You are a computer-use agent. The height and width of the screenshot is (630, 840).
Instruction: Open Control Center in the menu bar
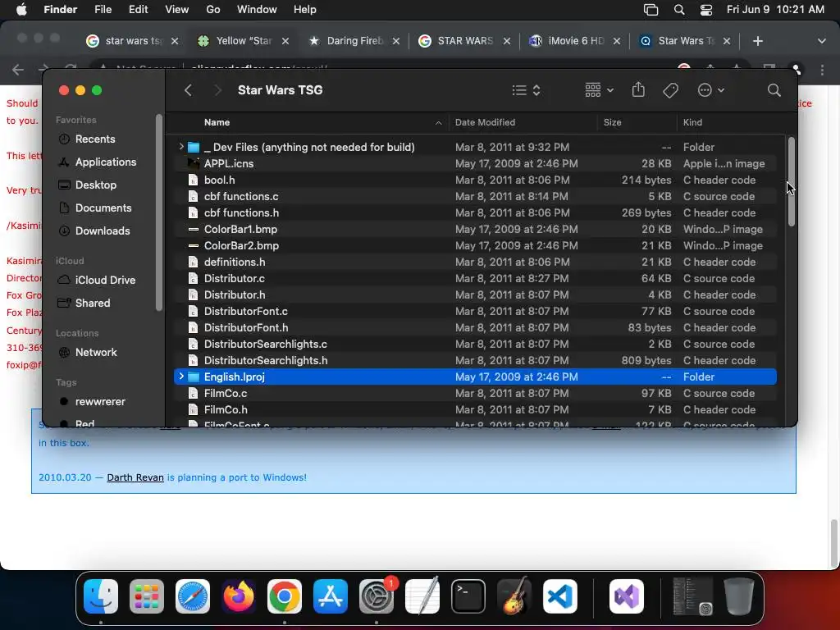tap(706, 10)
